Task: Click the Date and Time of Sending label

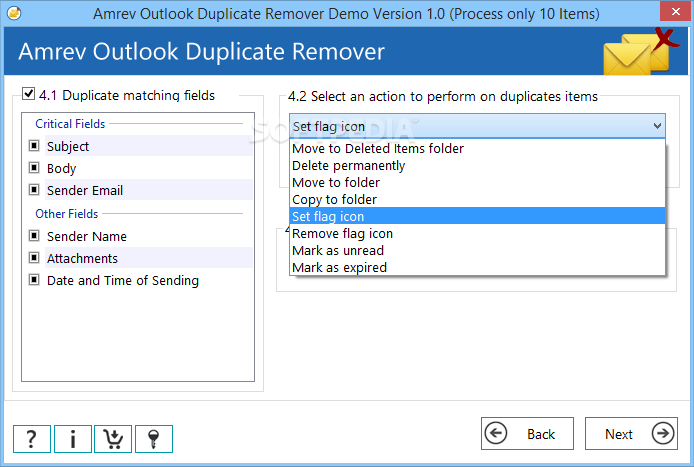Action: 123,281
